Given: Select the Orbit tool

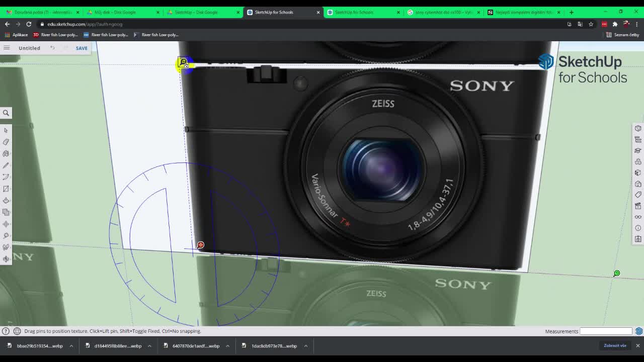Looking at the screenshot, I should coord(6,259).
